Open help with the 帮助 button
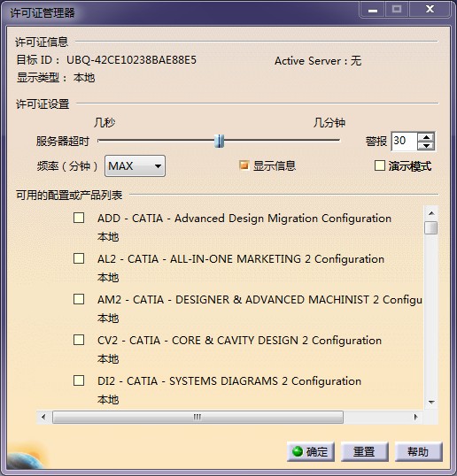Screen dimensions: 457x476 418,452
